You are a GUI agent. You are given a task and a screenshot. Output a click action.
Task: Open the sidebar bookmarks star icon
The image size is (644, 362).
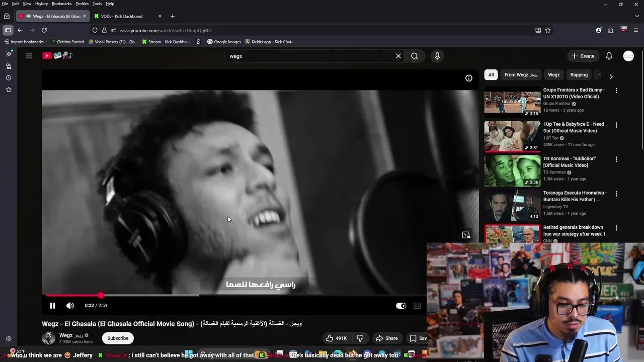point(9,89)
